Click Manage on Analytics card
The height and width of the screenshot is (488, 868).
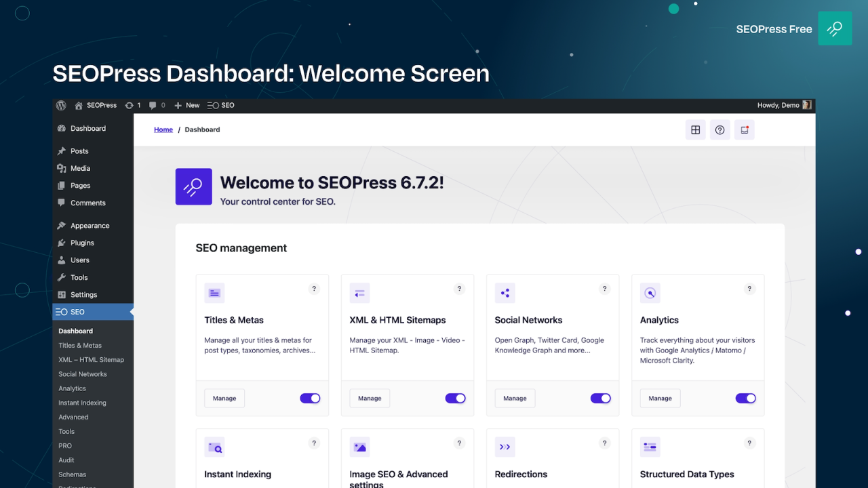pyautogui.click(x=660, y=399)
